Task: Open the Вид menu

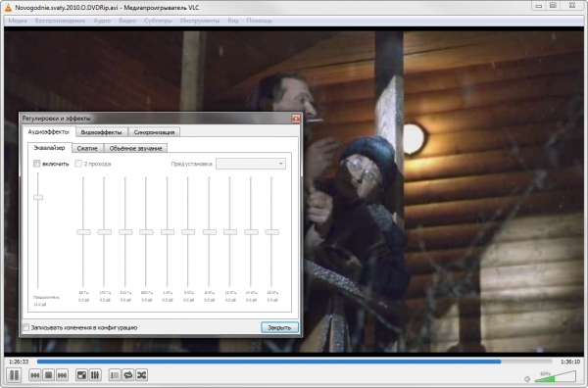Action: coord(233,21)
